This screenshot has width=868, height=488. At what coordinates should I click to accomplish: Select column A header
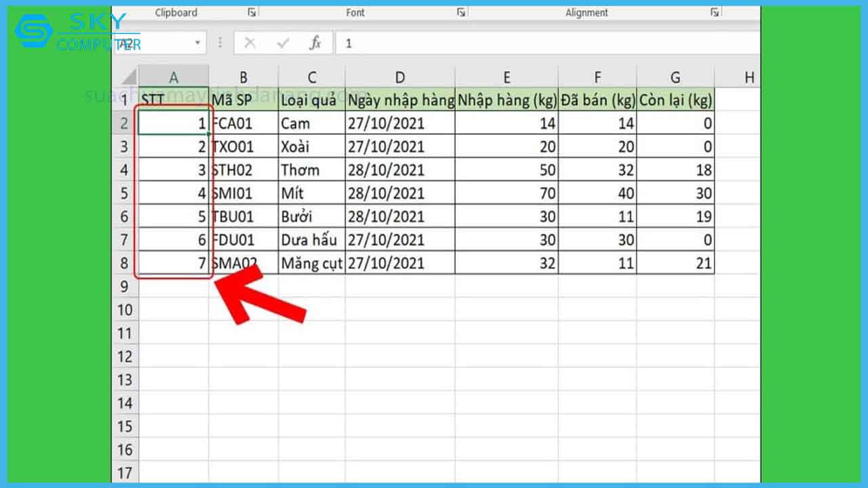pyautogui.click(x=174, y=77)
